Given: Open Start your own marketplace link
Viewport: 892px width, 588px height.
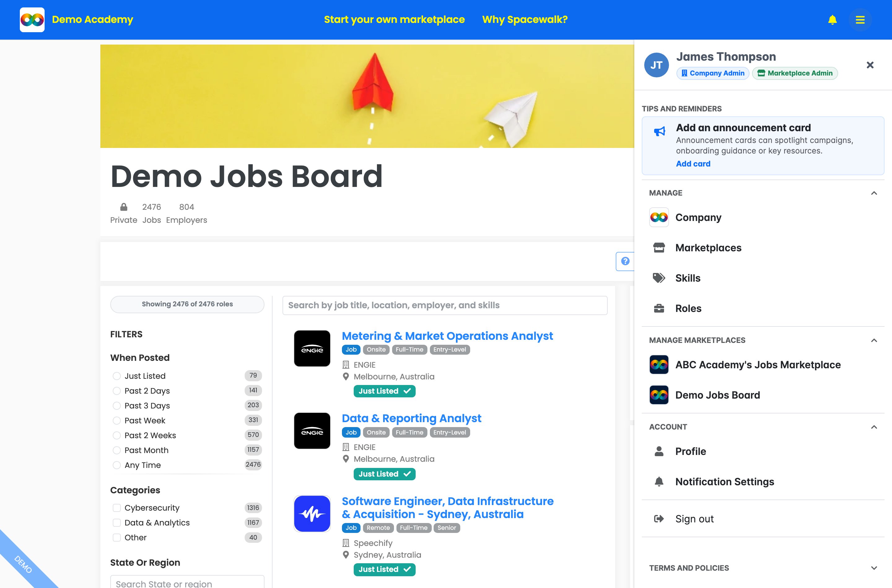Looking at the screenshot, I should (394, 19).
